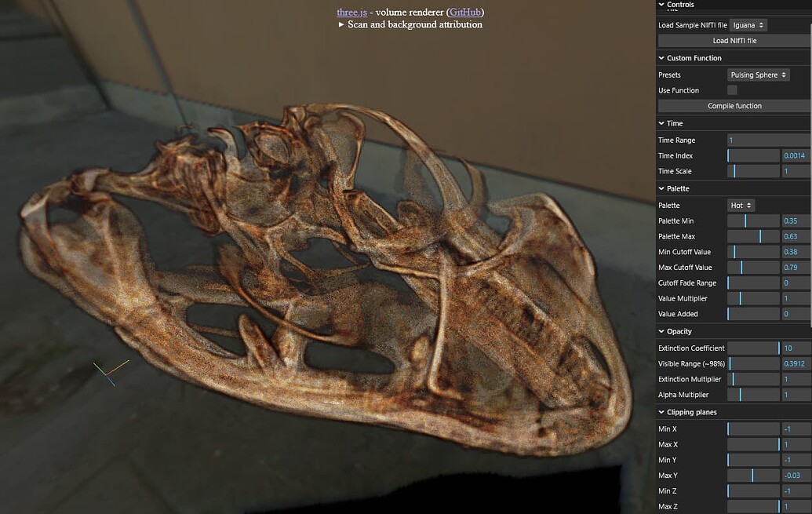Open the sample NIfTI file dropdown showing Iguana
Screen dimensions: 812x514
[x=748, y=24]
